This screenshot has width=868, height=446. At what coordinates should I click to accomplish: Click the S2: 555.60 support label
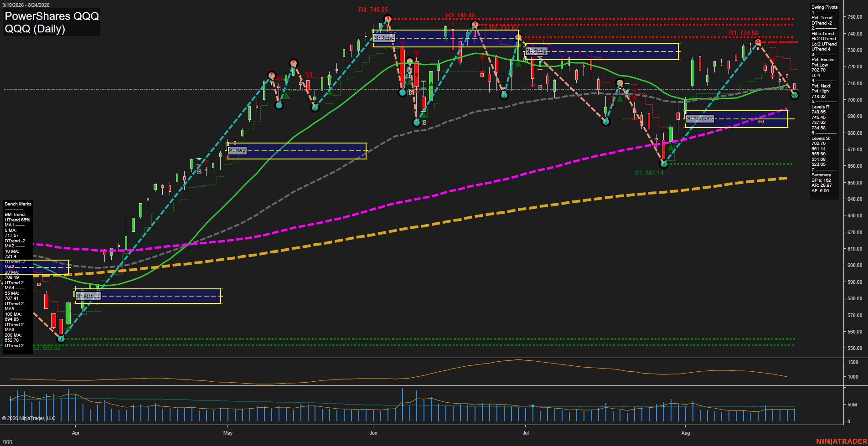(46, 348)
